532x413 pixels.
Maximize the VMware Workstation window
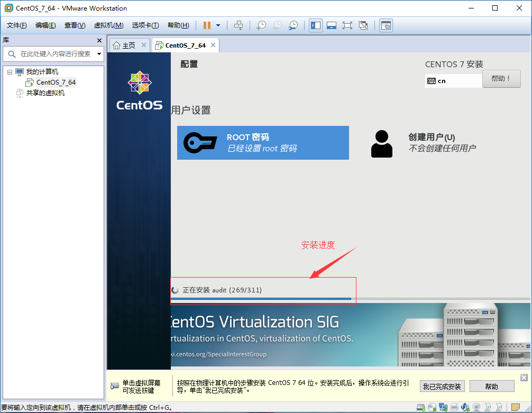(495, 8)
